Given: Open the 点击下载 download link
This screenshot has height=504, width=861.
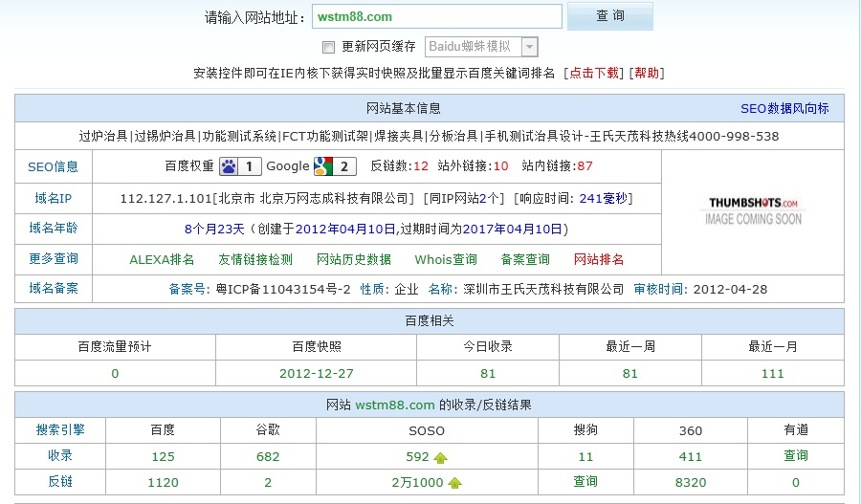Looking at the screenshot, I should (x=593, y=73).
